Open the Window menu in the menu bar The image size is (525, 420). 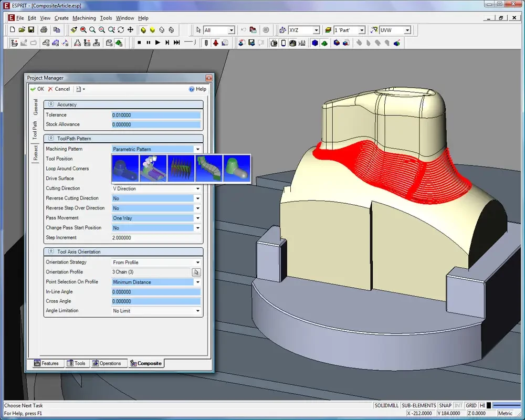click(125, 18)
